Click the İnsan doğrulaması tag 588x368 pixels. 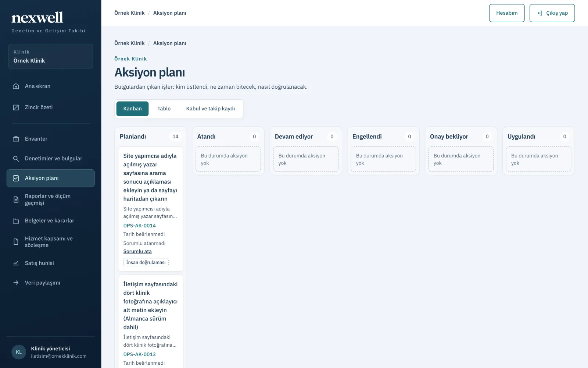point(146,262)
